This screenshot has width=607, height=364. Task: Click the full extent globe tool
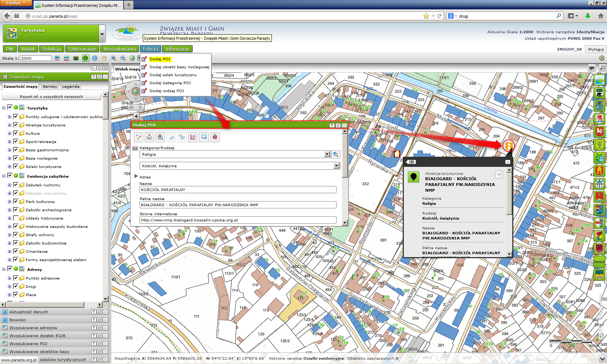(x=132, y=58)
